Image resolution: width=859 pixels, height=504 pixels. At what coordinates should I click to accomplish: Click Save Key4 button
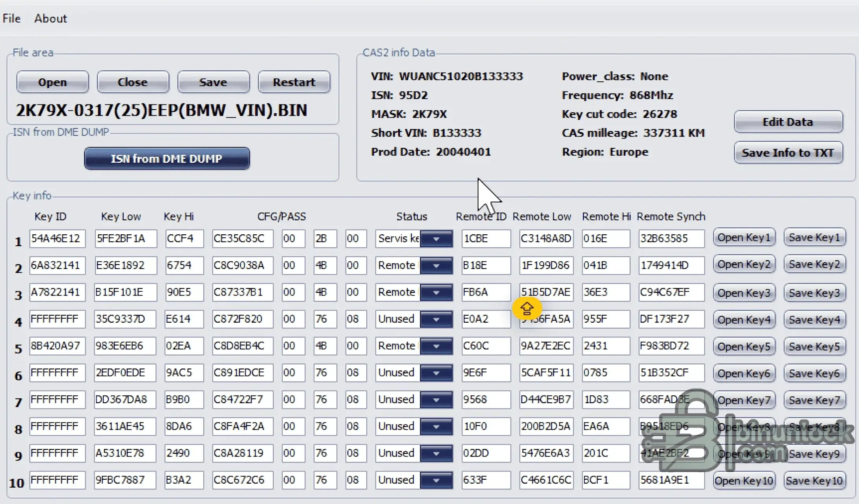coord(815,320)
